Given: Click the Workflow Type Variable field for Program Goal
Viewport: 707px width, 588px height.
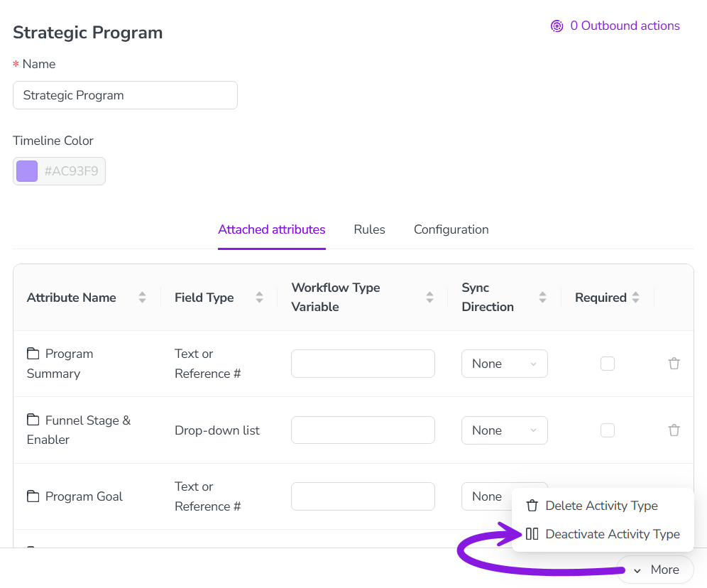Looking at the screenshot, I should 363,496.
